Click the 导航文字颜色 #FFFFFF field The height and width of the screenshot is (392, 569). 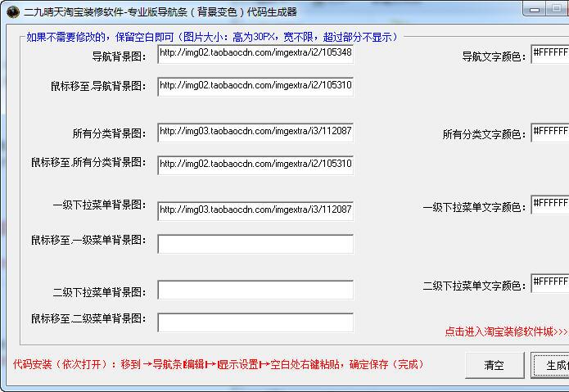[550, 54]
